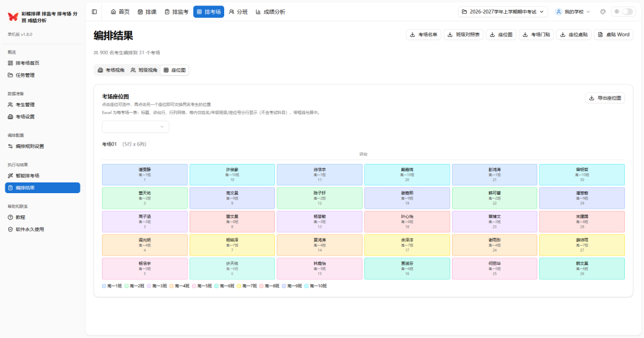Click the 考场01 room label

click(x=109, y=144)
